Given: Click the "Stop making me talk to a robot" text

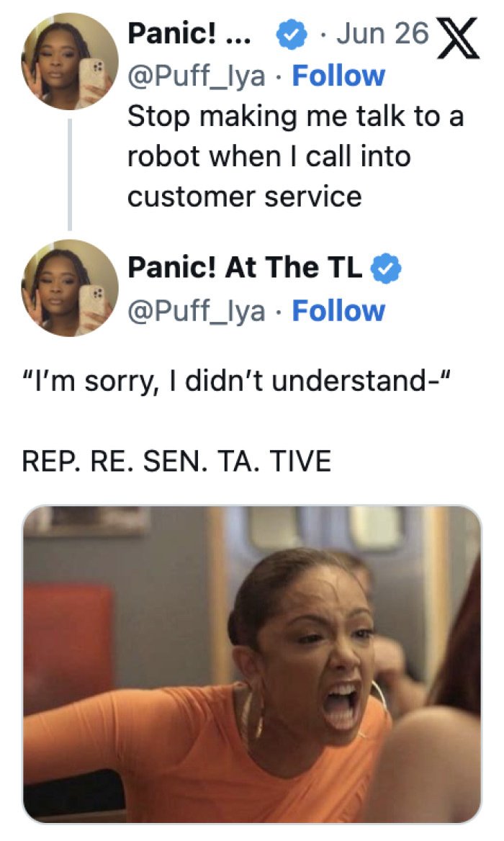Looking at the screenshot, I should pos(295,117).
